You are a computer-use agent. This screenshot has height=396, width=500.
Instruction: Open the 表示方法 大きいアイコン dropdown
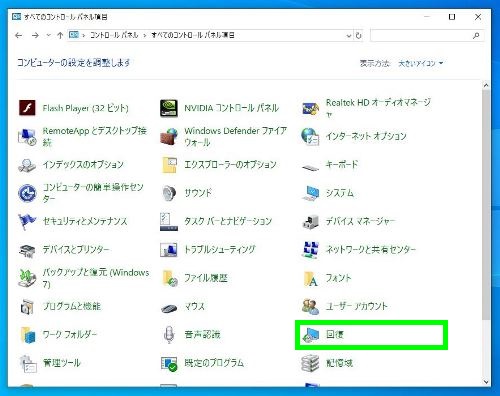tap(420, 63)
